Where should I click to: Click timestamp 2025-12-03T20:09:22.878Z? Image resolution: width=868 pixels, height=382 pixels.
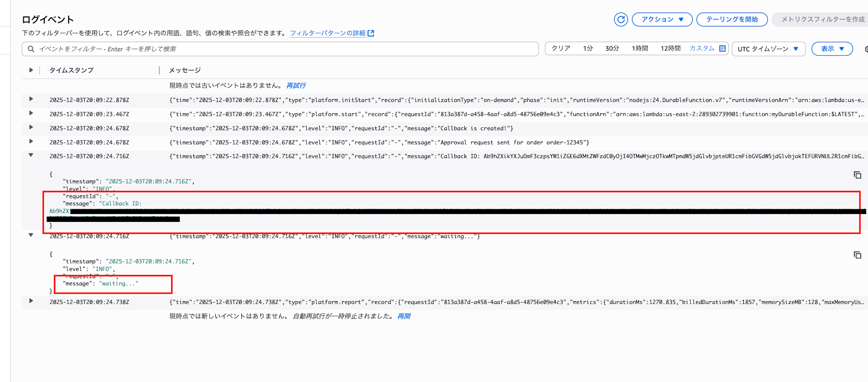89,100
